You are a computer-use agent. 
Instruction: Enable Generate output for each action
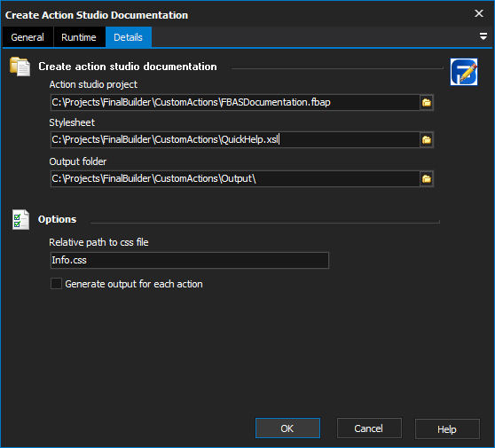(56, 284)
